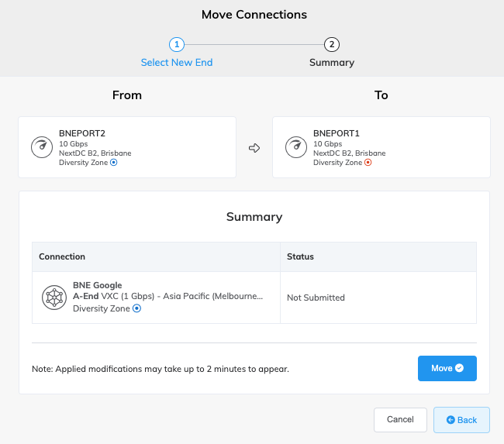Click the BNE Google VXC network icon

click(x=54, y=298)
